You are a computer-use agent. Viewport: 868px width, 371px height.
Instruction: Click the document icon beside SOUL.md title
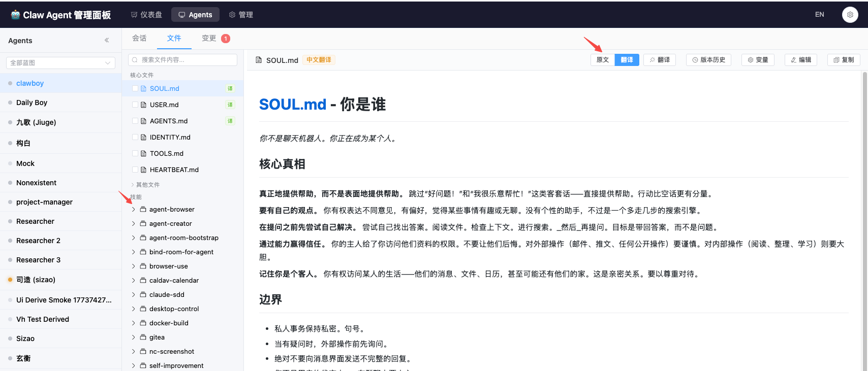259,60
